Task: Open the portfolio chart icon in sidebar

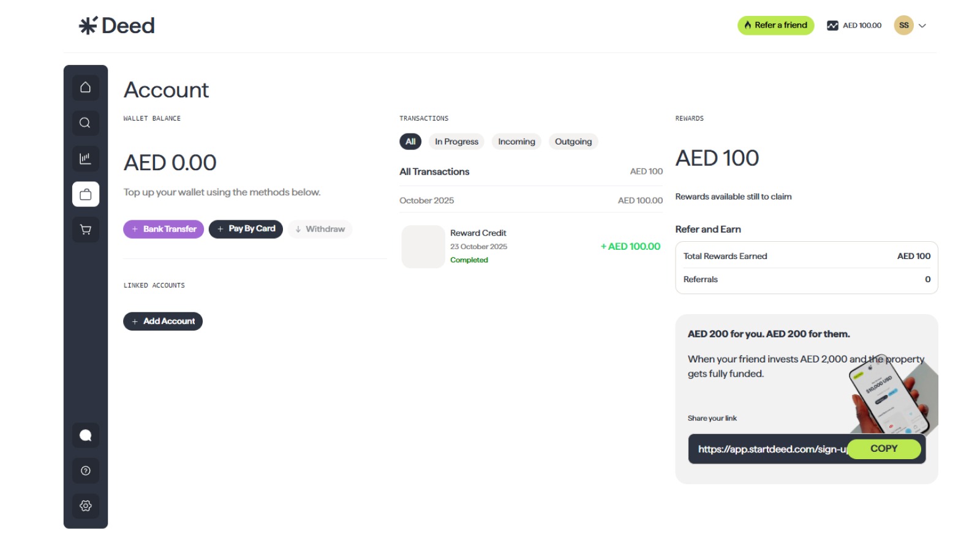Action: click(85, 159)
